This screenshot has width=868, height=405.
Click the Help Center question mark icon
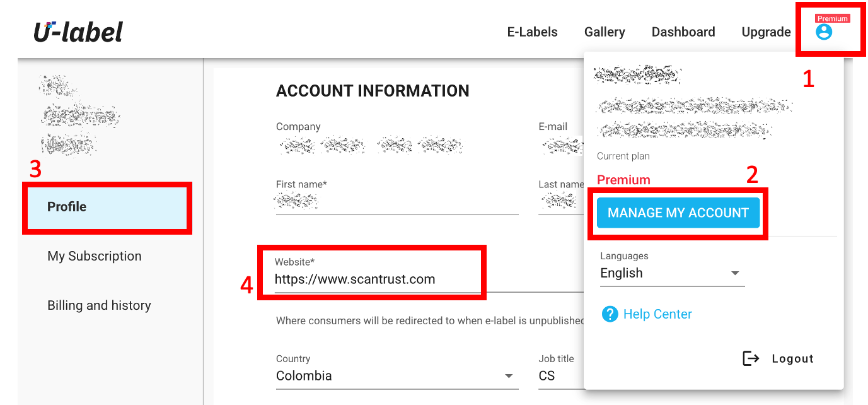(610, 314)
